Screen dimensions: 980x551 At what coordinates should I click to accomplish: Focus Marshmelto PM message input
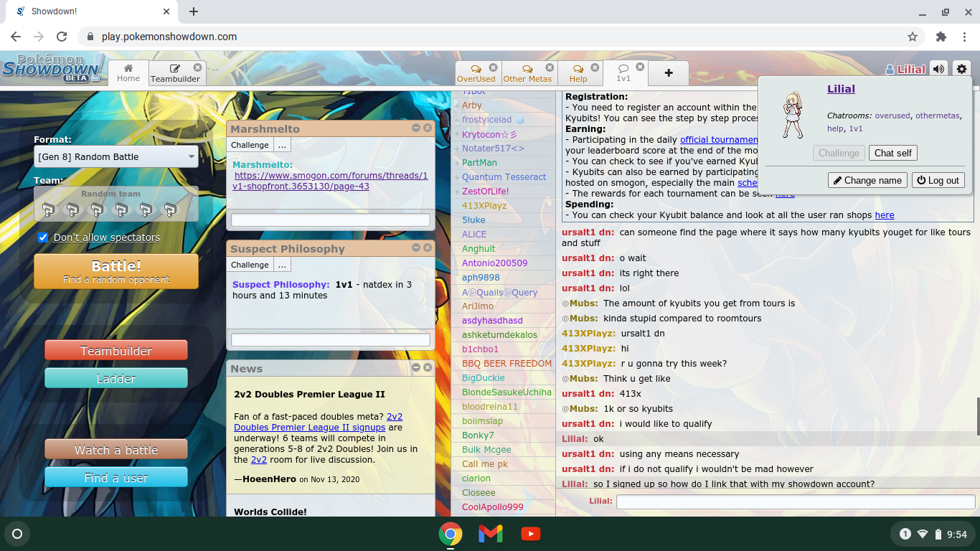pos(331,220)
